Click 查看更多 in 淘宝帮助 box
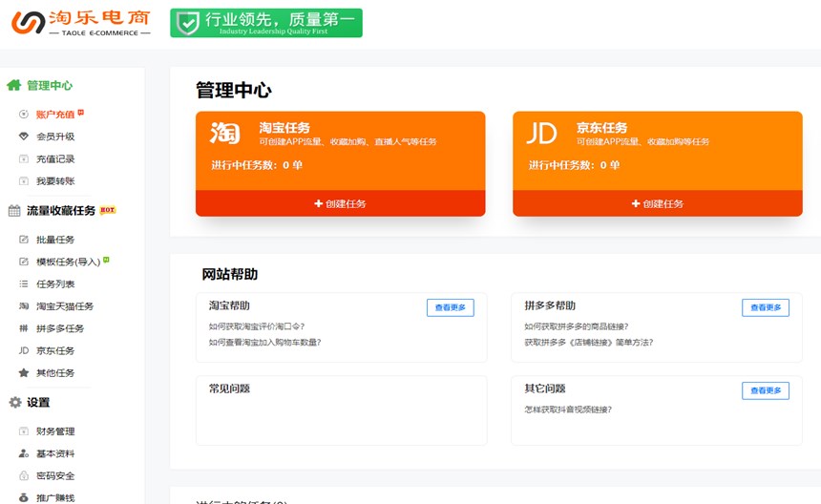Viewport: 821px width, 504px height. (451, 307)
